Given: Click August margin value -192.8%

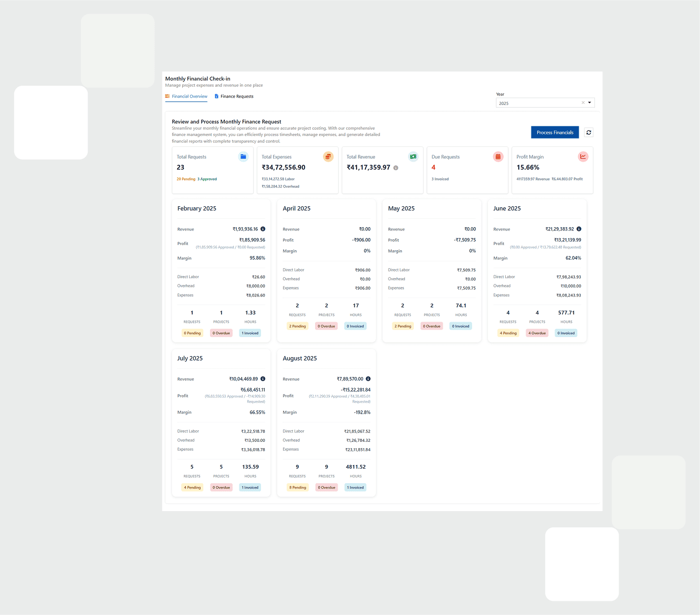Looking at the screenshot, I should [362, 412].
